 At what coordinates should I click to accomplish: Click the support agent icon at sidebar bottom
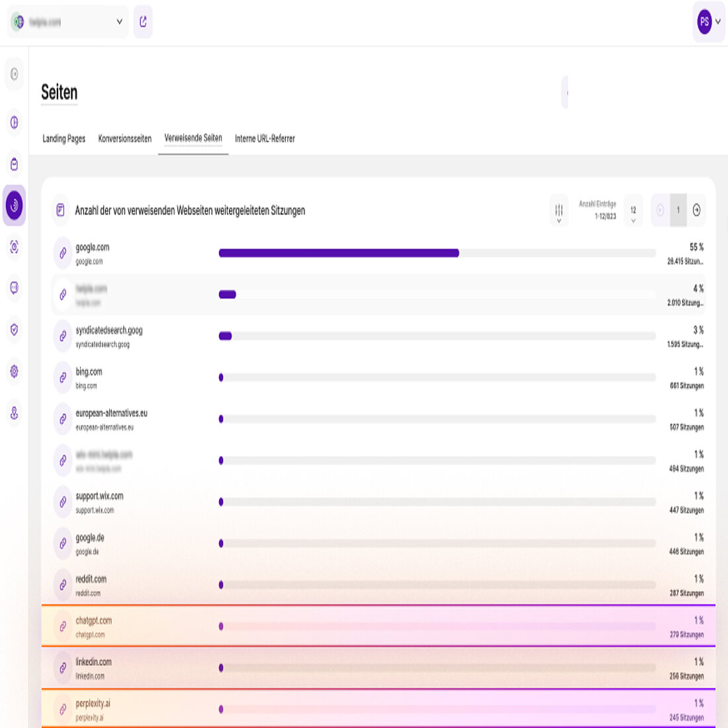13,413
